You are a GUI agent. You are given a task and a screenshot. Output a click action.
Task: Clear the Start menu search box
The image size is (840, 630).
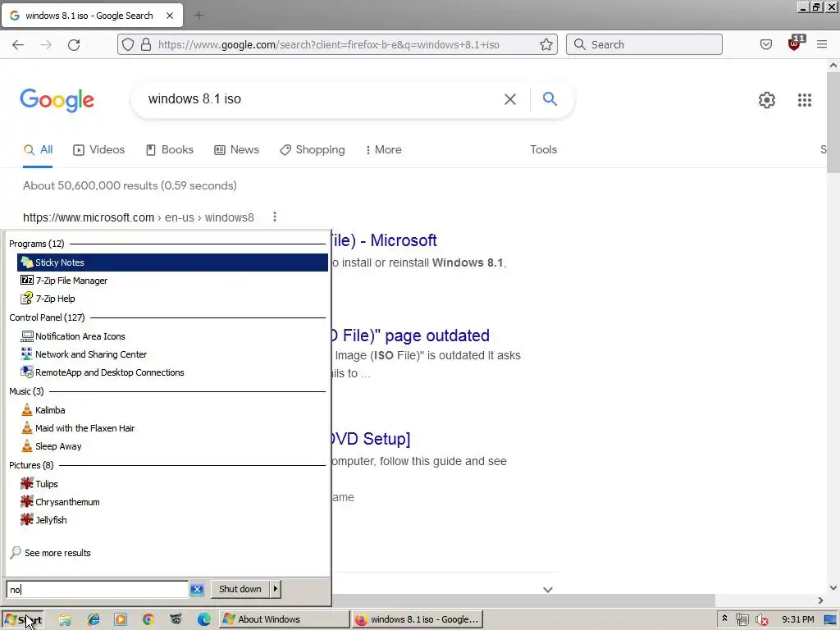click(197, 589)
